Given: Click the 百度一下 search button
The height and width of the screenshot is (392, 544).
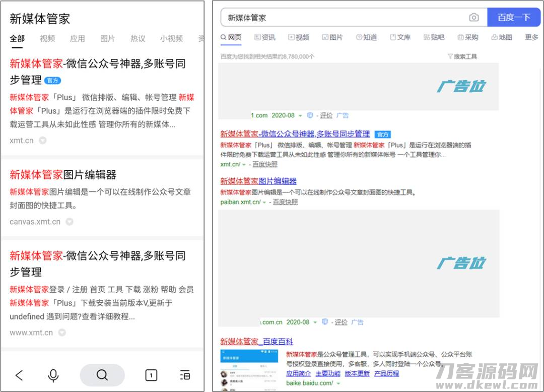Looking at the screenshot, I should [514, 17].
